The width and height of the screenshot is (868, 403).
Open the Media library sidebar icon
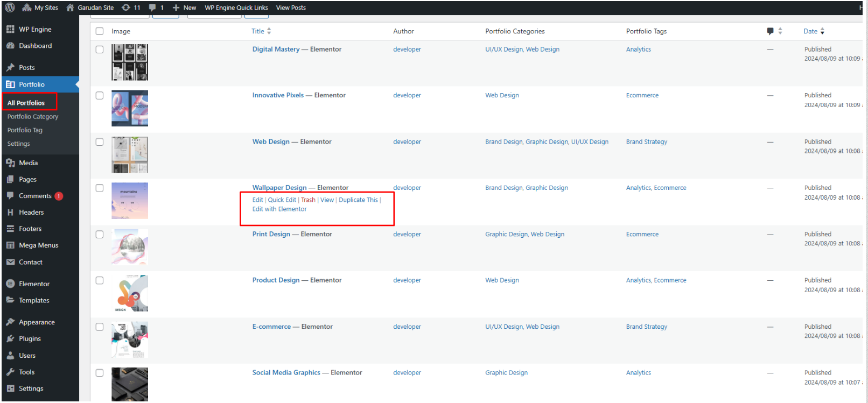point(10,163)
